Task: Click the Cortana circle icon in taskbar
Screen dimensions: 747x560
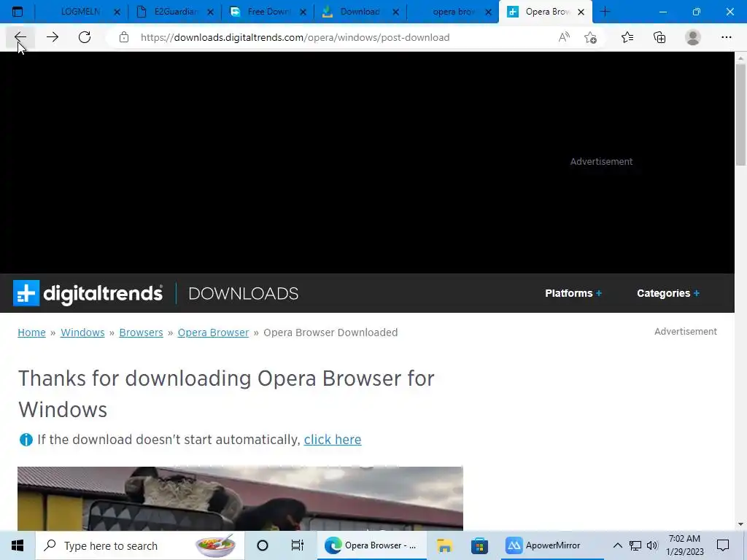Action: coord(262,545)
